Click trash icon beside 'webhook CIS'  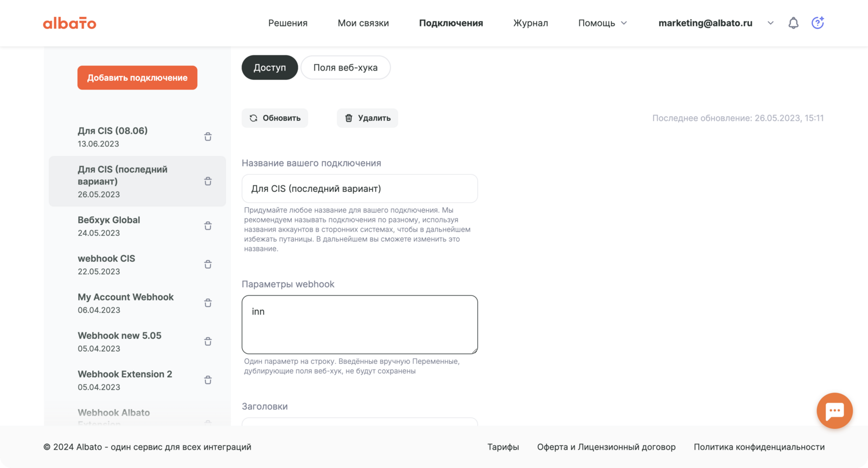[208, 264]
